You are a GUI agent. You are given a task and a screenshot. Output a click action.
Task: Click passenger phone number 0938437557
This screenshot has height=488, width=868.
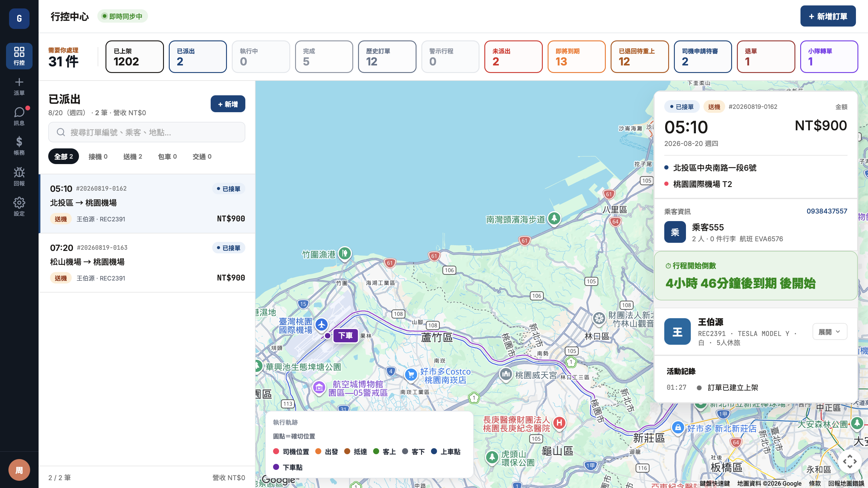[827, 211]
